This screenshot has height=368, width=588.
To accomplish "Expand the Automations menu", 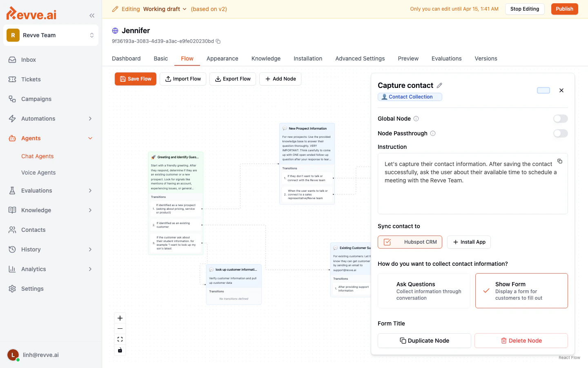I will tap(51, 119).
